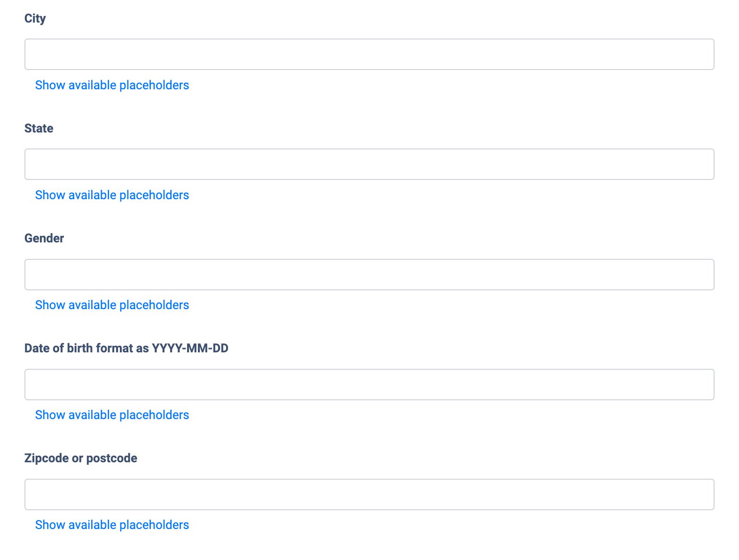Show available placeholders for City
Screen dimensions: 739x560
pos(112,85)
